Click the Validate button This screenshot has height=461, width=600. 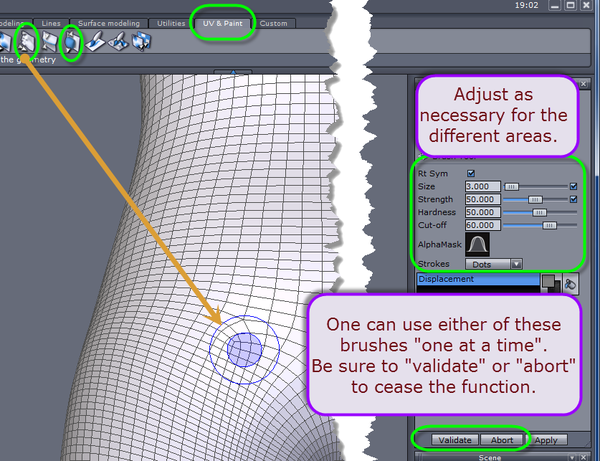click(x=455, y=440)
